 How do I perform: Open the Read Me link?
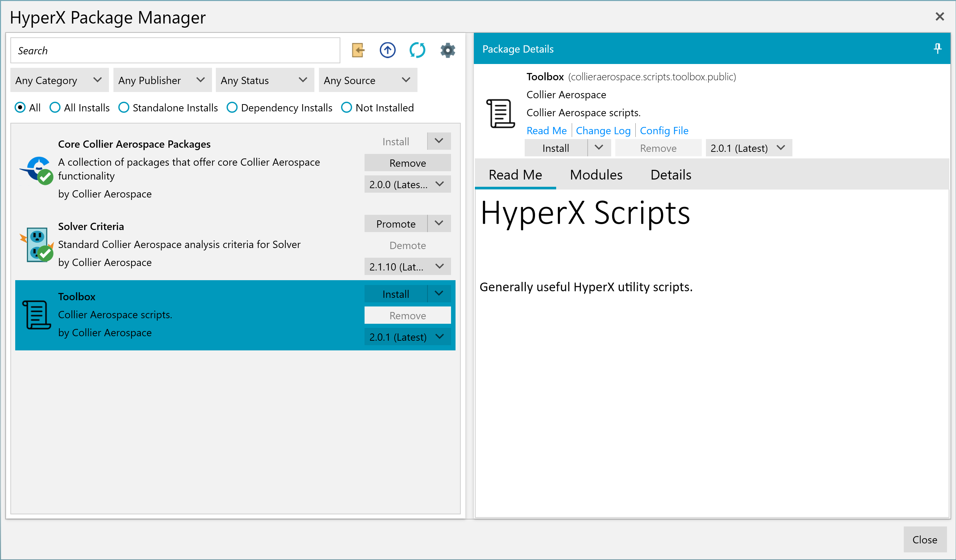[x=546, y=130]
